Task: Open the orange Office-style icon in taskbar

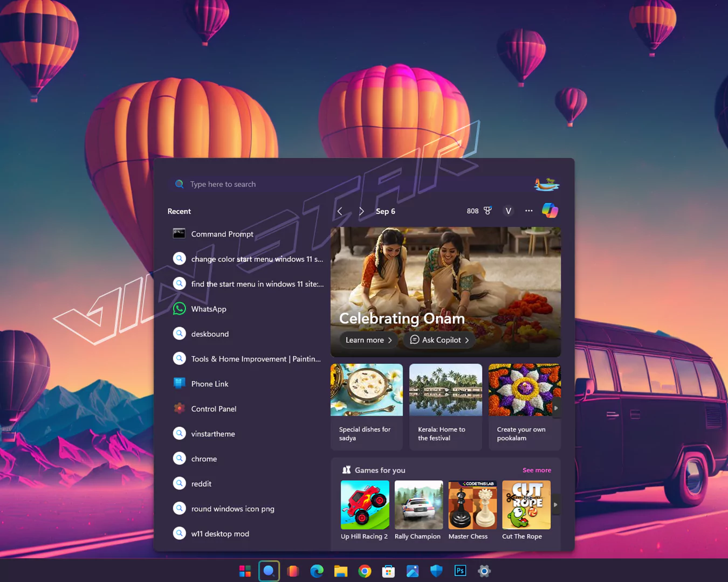Action: (293, 571)
